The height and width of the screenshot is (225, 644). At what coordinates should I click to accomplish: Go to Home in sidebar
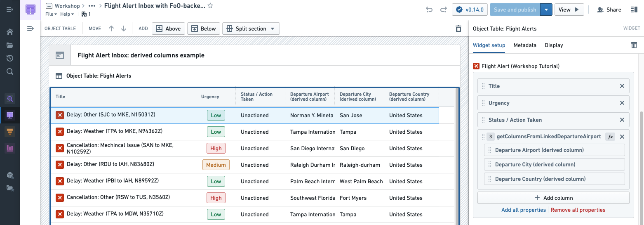10,32
